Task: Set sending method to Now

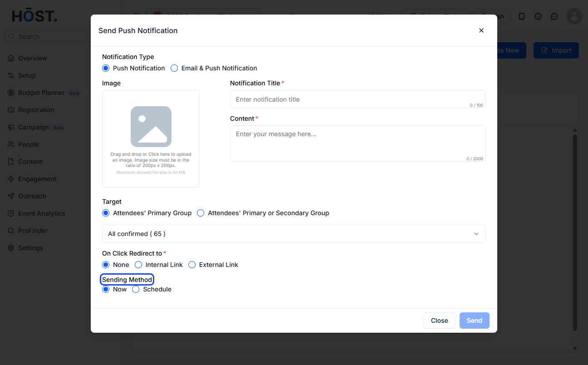Action: coord(106,289)
